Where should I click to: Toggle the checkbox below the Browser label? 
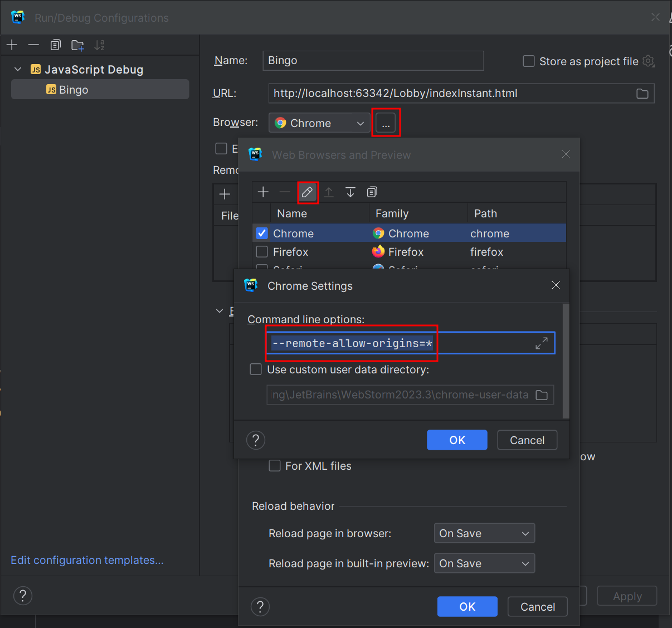(x=221, y=148)
